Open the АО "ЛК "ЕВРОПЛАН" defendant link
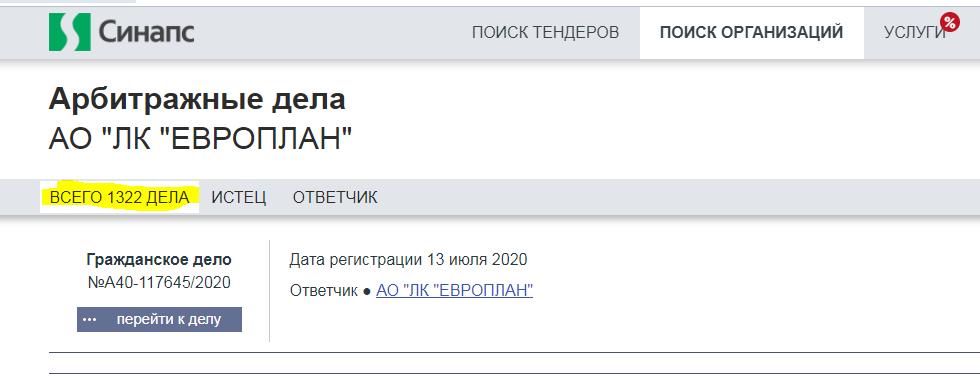Image resolution: width=980 pixels, height=382 pixels. pos(454,291)
